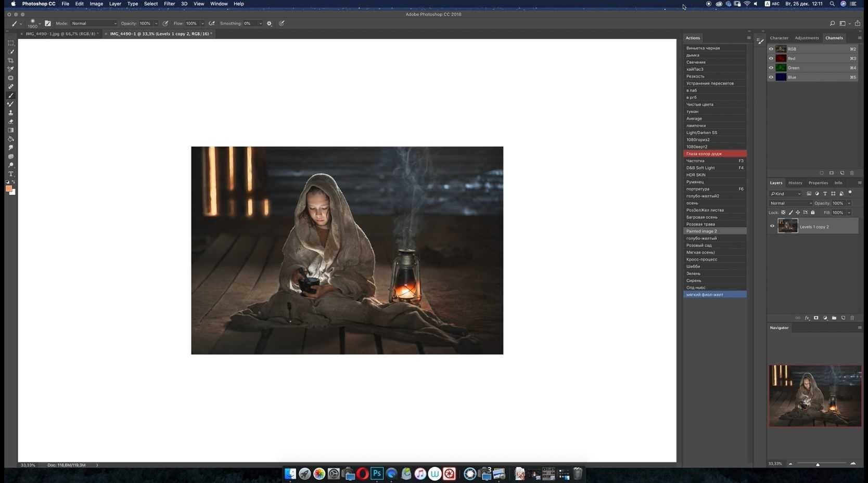
Task: Click the Navigator preview thumbnail
Action: 815,396
